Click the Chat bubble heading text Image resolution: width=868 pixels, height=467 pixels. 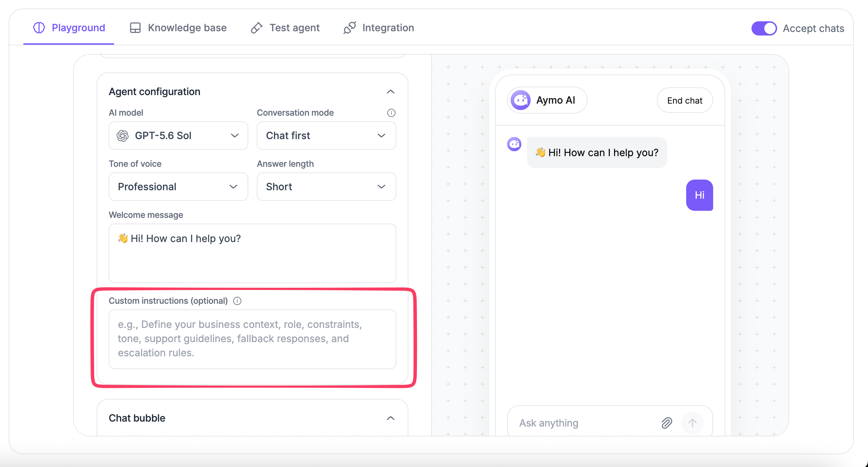tap(137, 418)
